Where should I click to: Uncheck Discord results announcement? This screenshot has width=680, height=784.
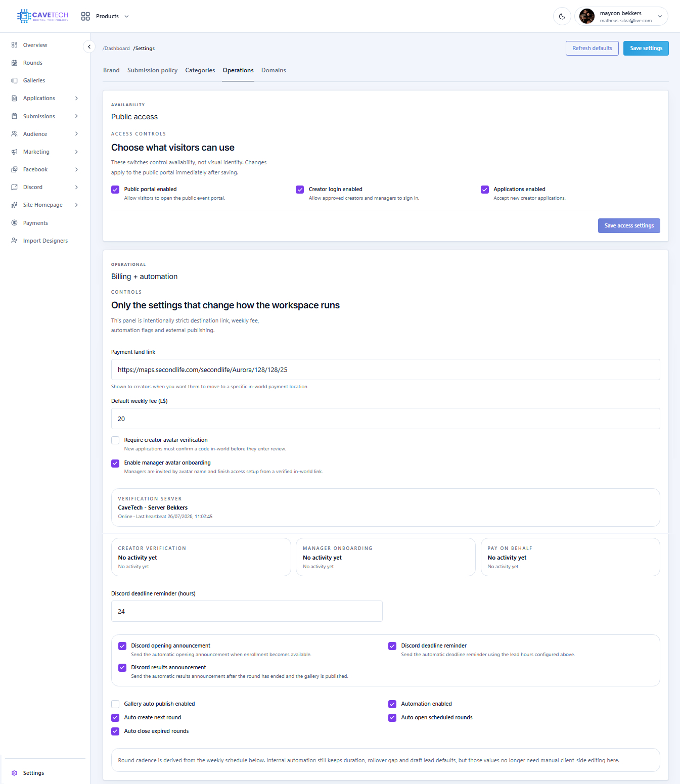point(122,668)
